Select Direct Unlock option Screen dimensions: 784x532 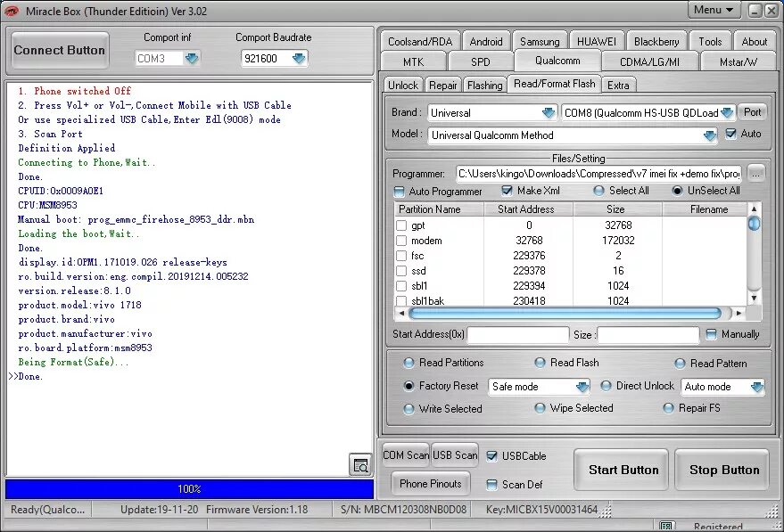tap(606, 386)
